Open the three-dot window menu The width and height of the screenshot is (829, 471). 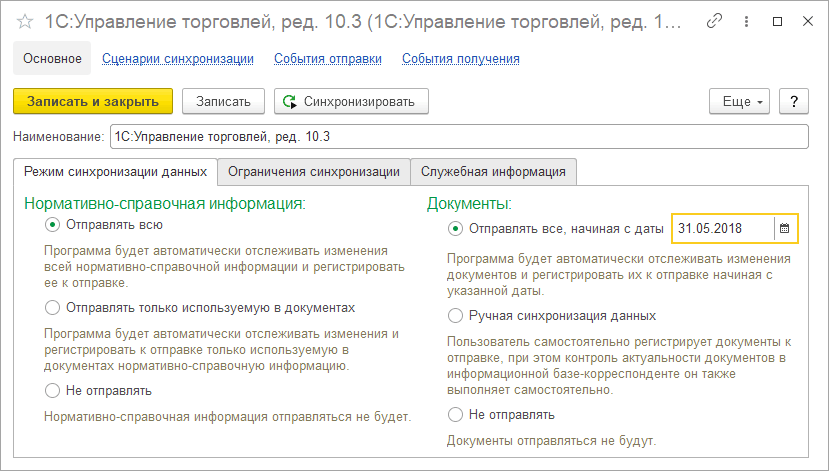[x=746, y=21]
